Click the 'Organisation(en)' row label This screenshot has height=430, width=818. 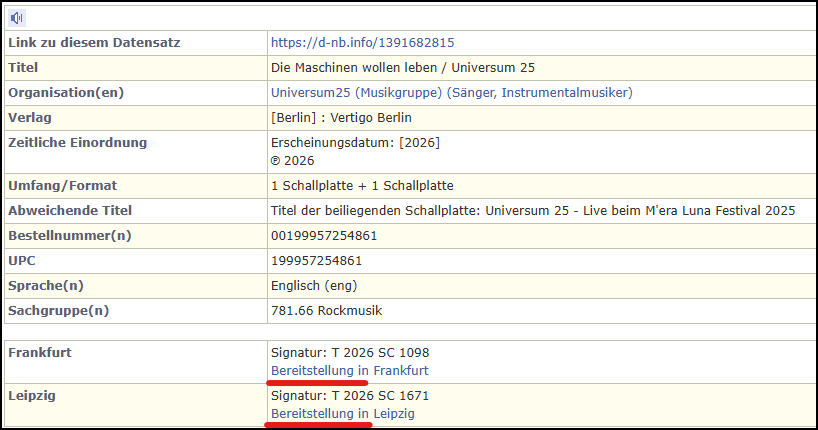[x=66, y=93]
